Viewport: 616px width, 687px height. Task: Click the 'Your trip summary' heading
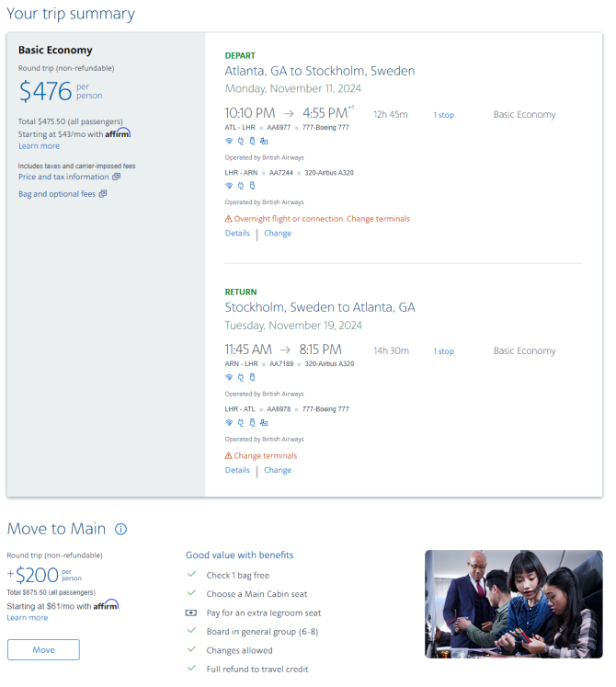coord(71,14)
